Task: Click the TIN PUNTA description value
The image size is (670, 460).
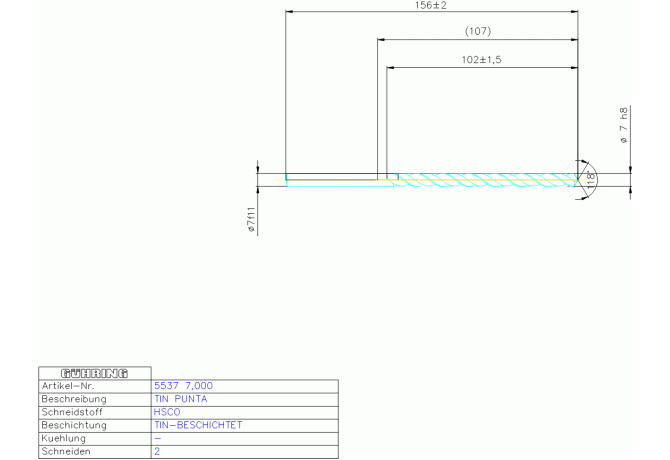Action: [x=181, y=398]
